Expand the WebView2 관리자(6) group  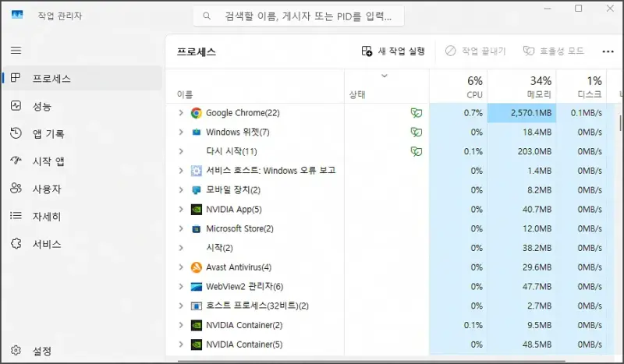181,286
